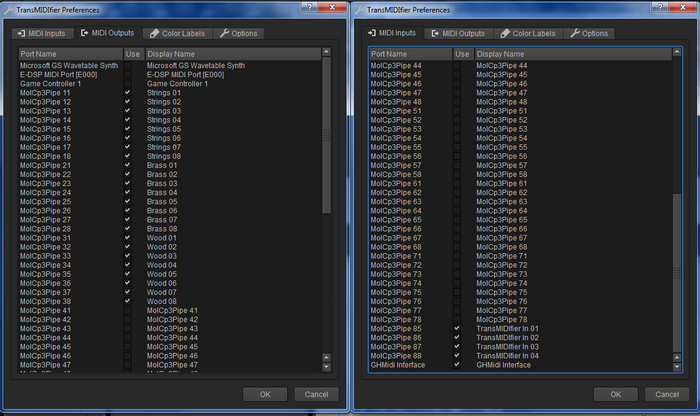Click help question mark in left window title bar

coord(309,7)
